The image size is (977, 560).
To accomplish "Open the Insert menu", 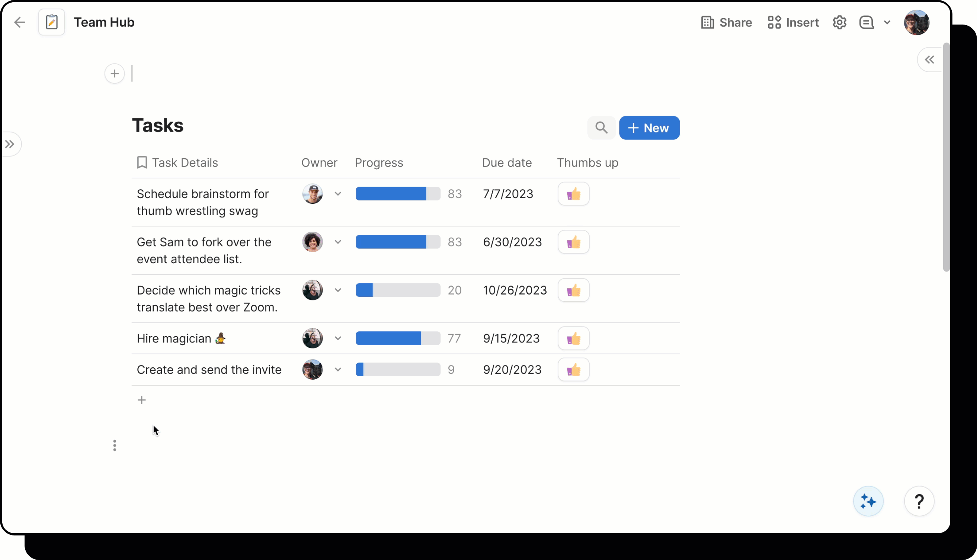I will [793, 22].
